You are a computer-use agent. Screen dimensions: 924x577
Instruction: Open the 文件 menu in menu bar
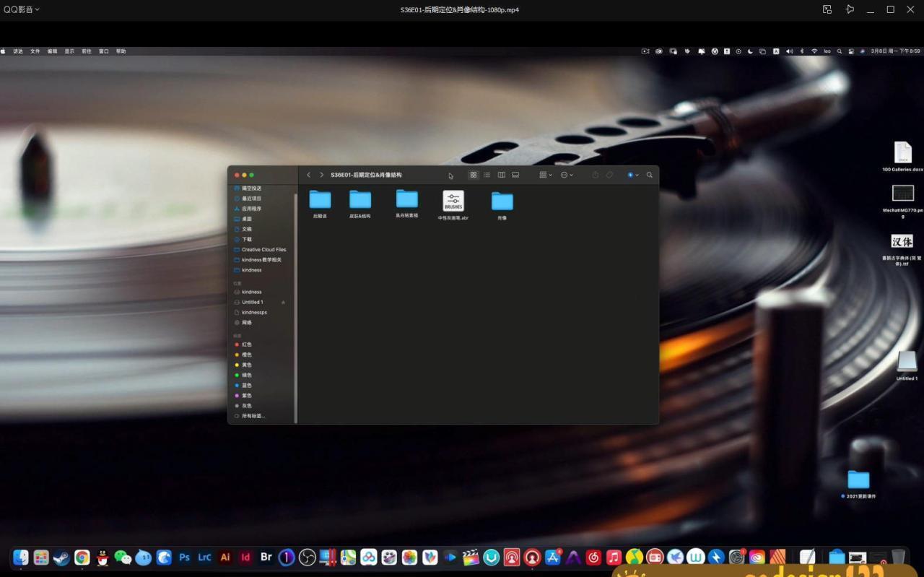[x=35, y=51]
